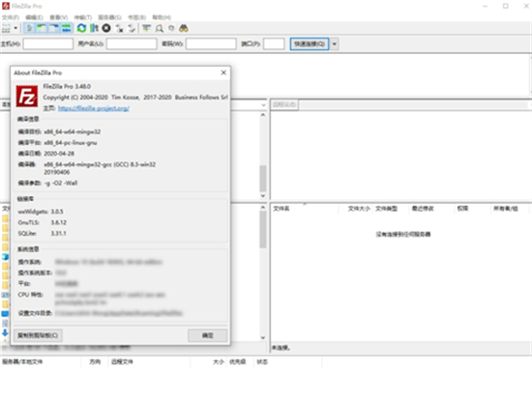Search files with the binoculars icon
Image resolution: width=532 pixels, height=400 pixels.
coord(184,28)
